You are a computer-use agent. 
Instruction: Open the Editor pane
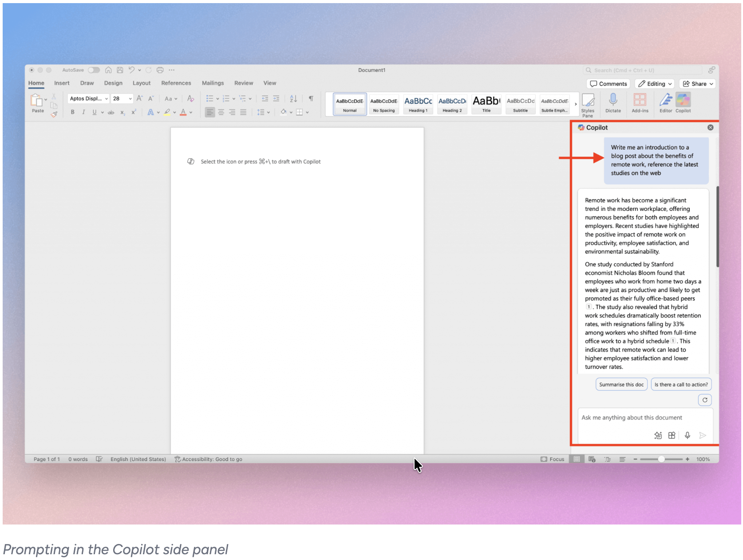coord(665,103)
